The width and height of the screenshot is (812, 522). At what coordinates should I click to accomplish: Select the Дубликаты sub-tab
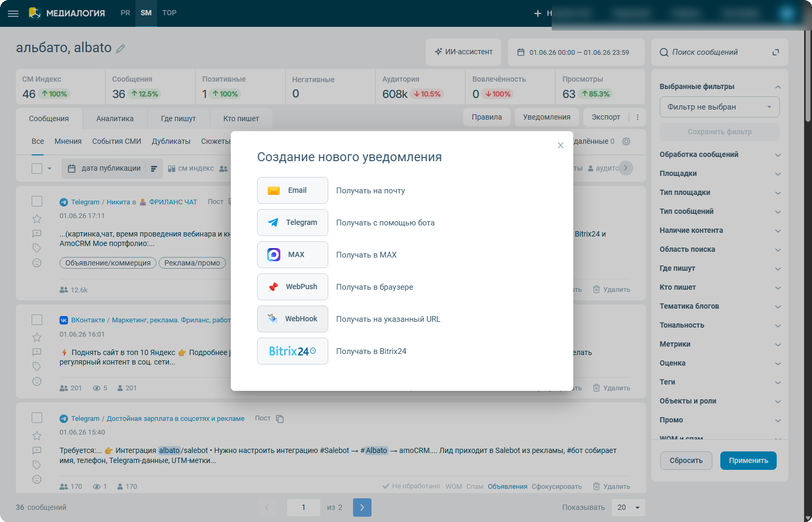click(171, 141)
